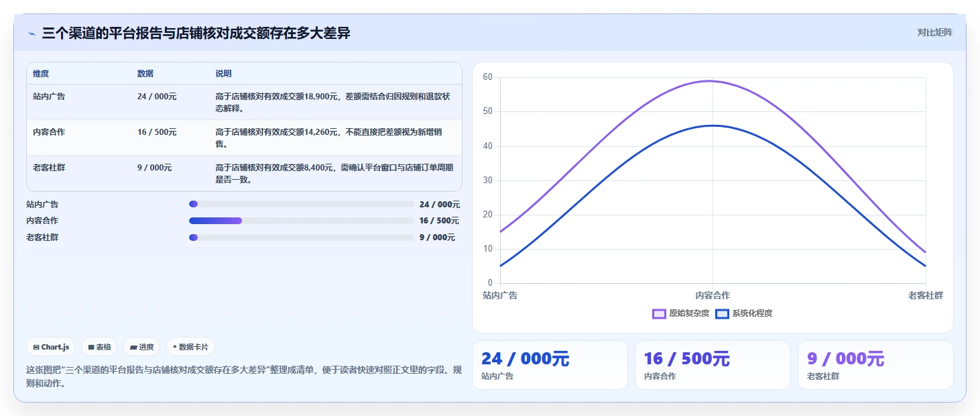The image size is (980, 416).
Task: Click the y-axis value 30
Action: click(487, 180)
